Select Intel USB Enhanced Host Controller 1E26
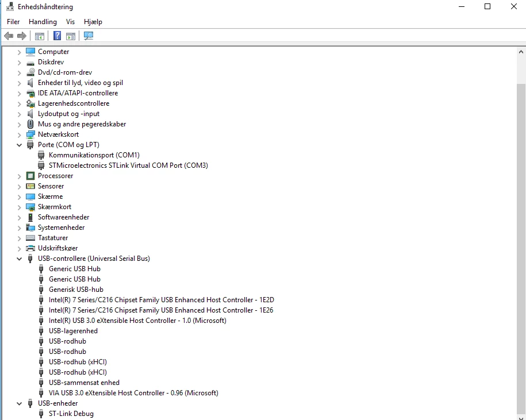The height and width of the screenshot is (420, 526). [x=161, y=310]
